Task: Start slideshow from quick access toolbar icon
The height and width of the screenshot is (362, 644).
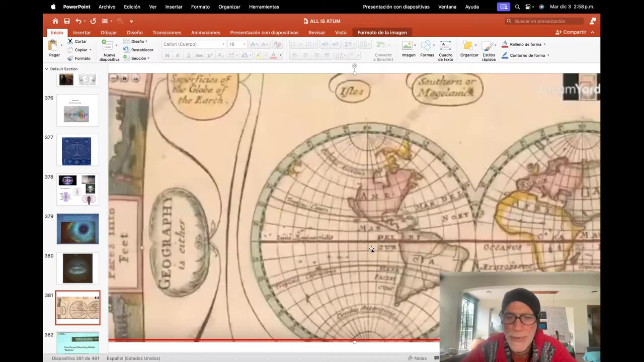Action: click(x=105, y=21)
